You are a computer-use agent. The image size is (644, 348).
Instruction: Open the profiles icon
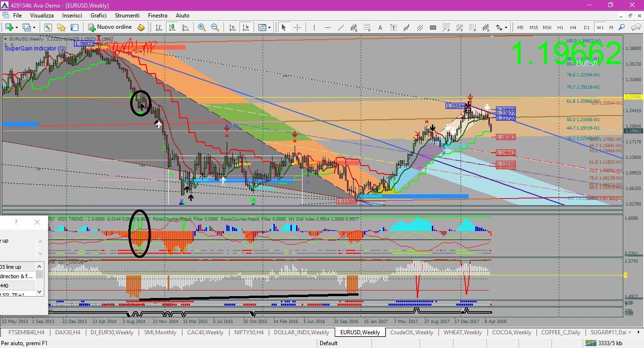pyautogui.click(x=26, y=27)
